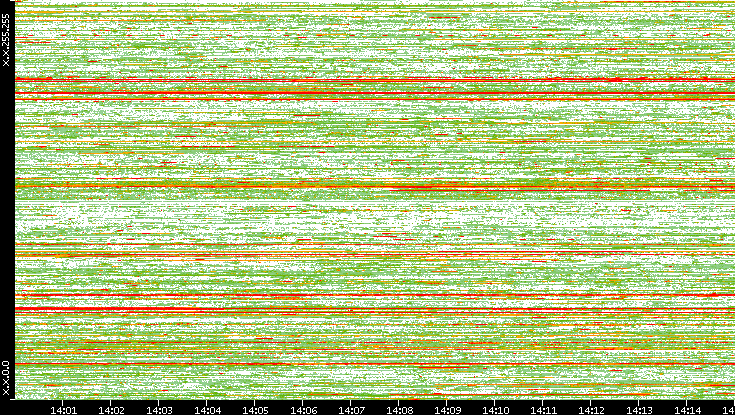The height and width of the screenshot is (415, 735).
Task: Click the 14:05 time axis label
Action: pos(255,410)
